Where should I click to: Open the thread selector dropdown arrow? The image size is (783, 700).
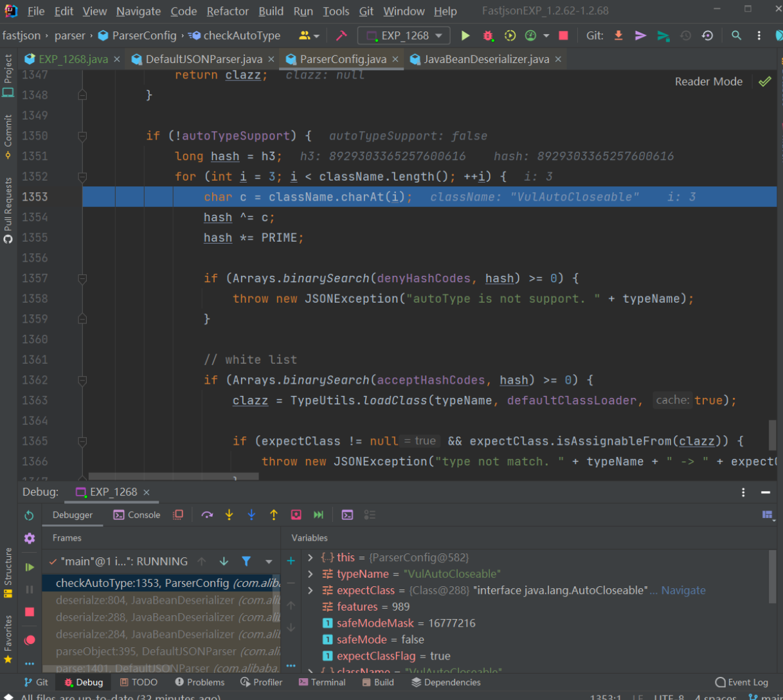269,562
